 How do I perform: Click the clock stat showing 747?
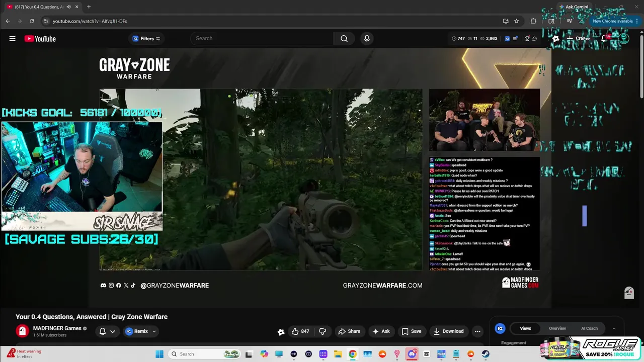pos(458,39)
